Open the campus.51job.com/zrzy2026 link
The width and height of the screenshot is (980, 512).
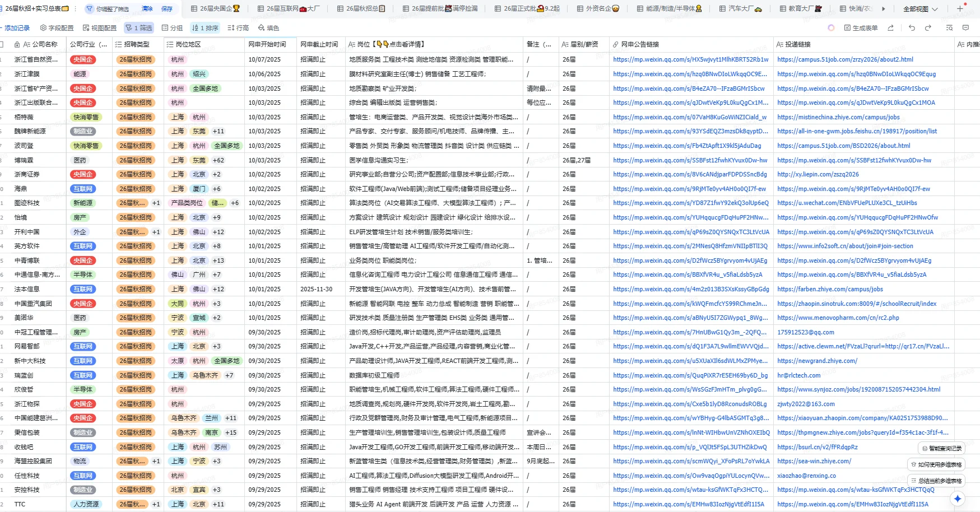845,59
